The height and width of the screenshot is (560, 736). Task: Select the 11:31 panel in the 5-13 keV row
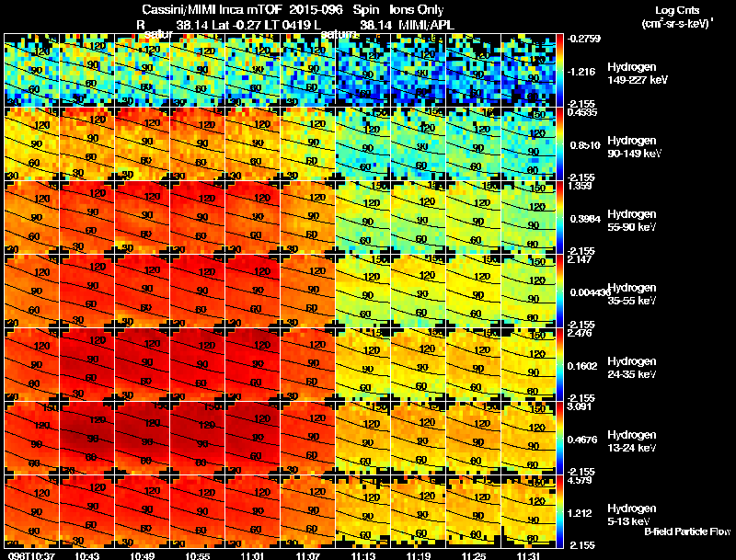528,512
